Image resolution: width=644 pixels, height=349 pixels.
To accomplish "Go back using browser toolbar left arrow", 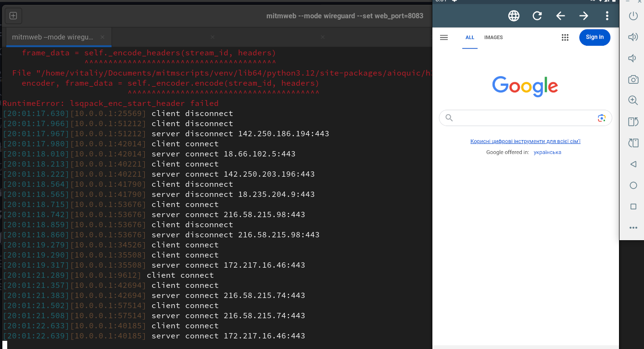I will [x=560, y=16].
